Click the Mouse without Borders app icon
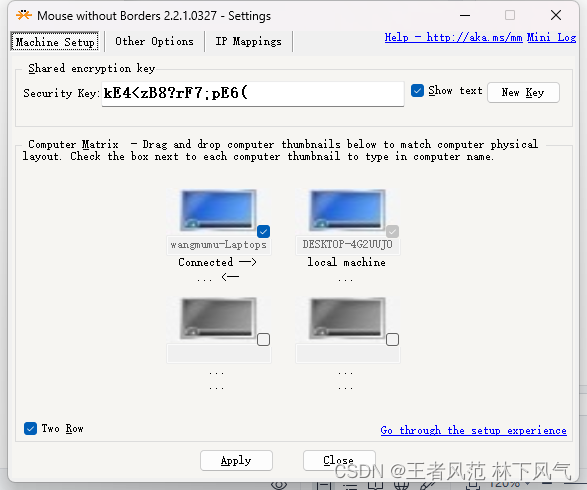The image size is (587, 490). [x=24, y=15]
